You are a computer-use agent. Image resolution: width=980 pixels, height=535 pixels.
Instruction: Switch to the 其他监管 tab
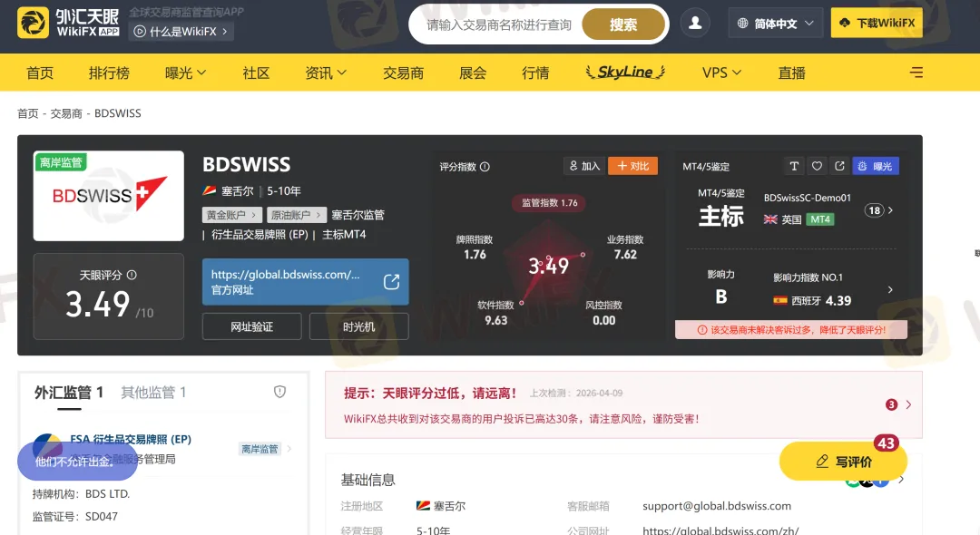[x=153, y=392]
